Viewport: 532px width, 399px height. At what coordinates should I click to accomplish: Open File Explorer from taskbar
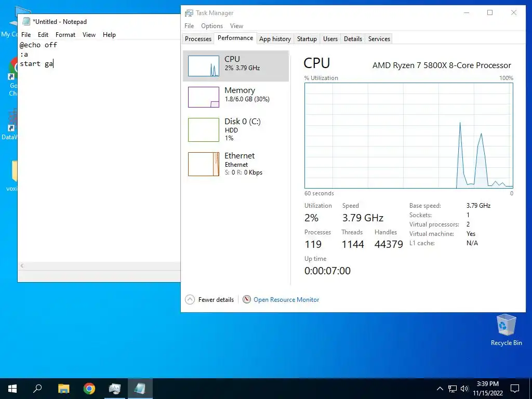tap(63, 389)
